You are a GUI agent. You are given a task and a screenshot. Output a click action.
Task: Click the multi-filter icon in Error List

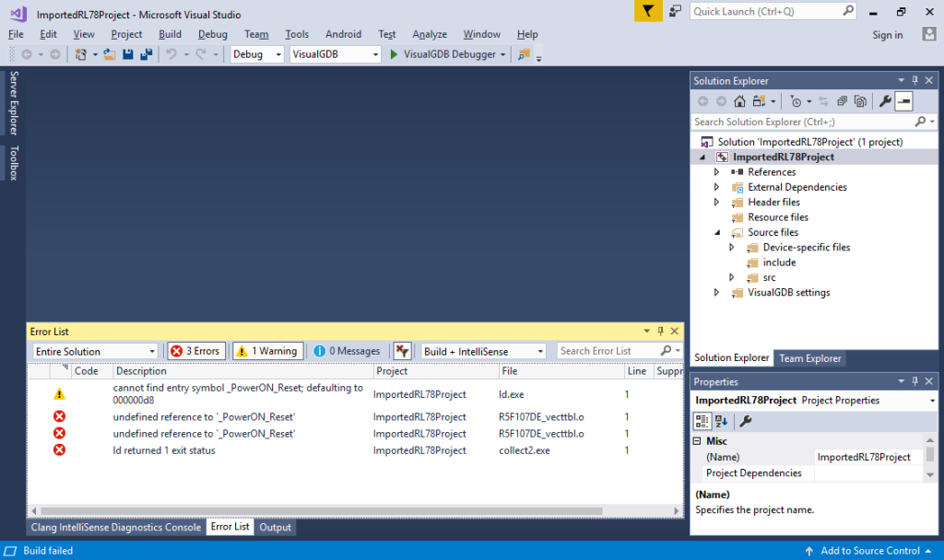tap(403, 350)
